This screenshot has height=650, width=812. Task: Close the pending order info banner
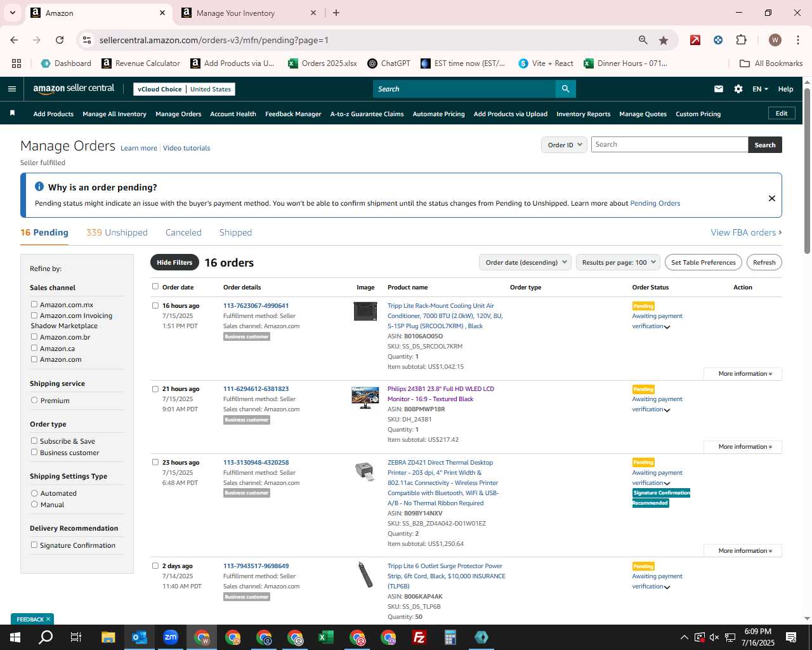[772, 198]
